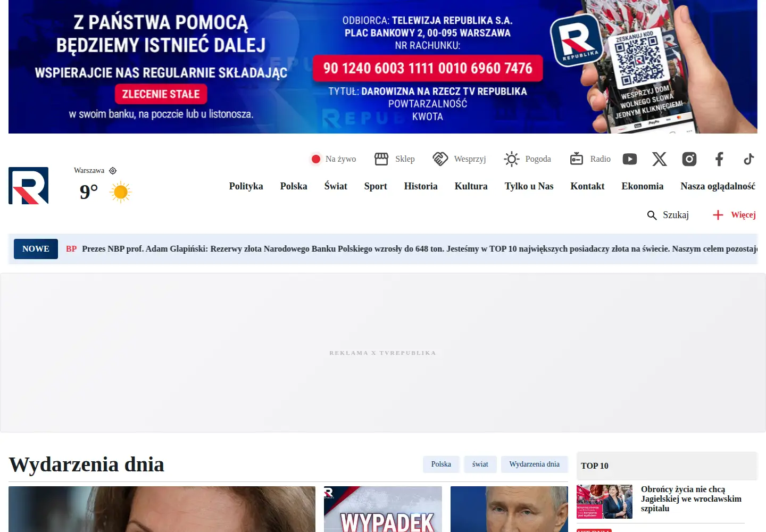Open the TikTok profile icon
The image size is (766, 532).
(x=749, y=159)
